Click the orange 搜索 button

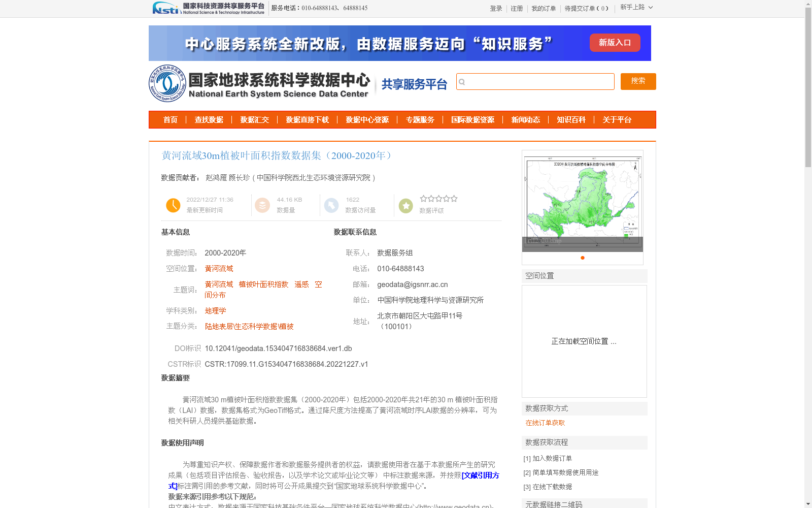(638, 81)
